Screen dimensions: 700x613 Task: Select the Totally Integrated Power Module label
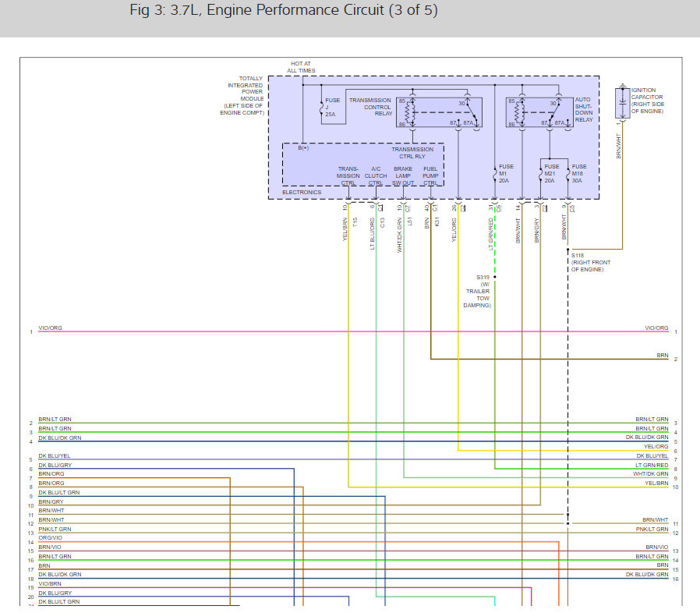[x=242, y=95]
